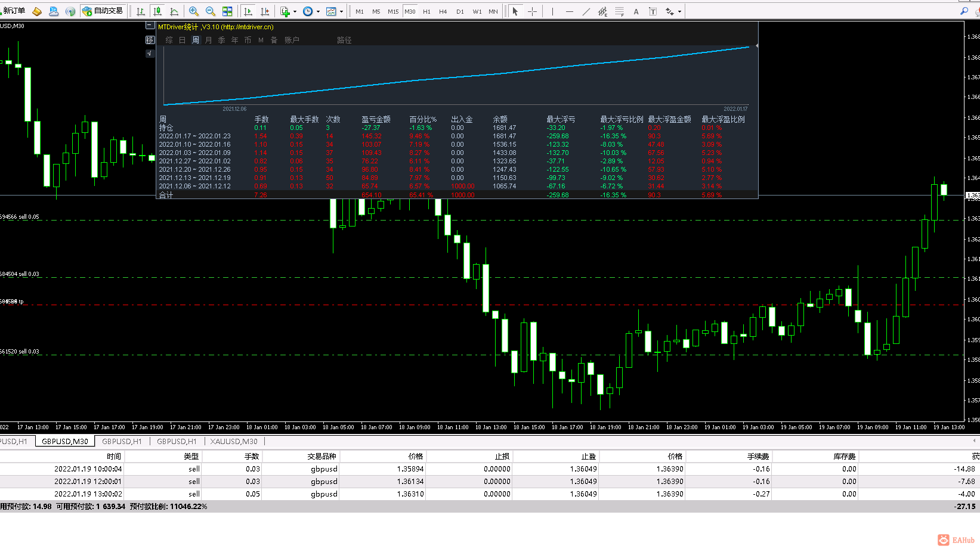
Task: Sort trades by the 交易品种 column header
Action: pos(322,457)
